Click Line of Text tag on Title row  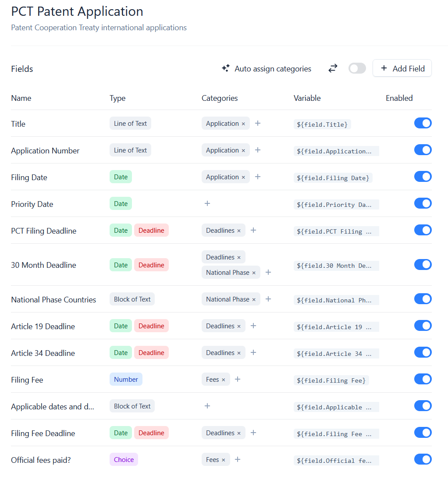click(x=130, y=124)
